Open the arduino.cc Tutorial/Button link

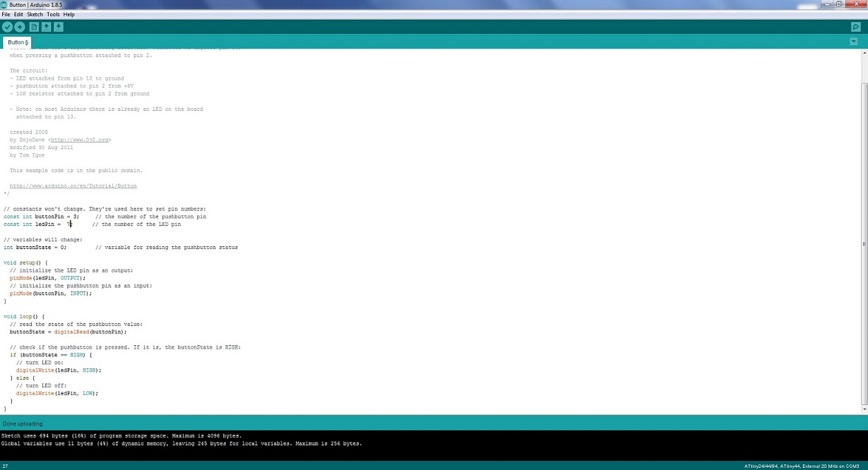click(x=73, y=186)
